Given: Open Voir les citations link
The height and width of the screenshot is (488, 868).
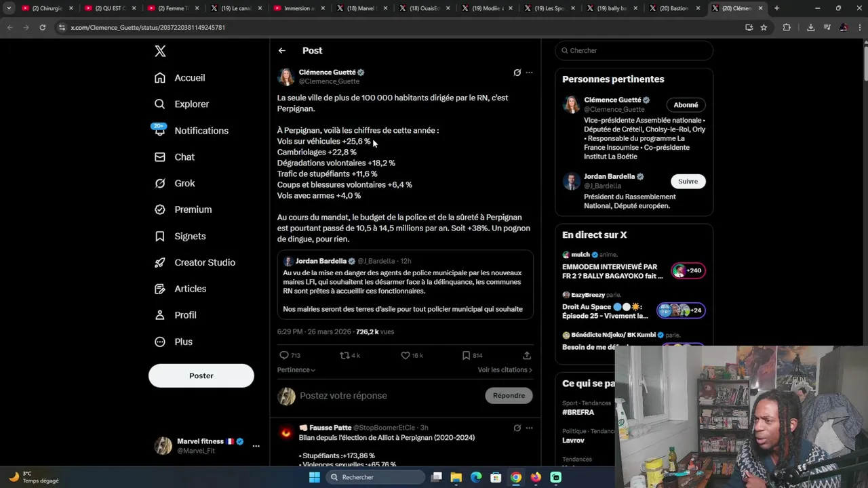Looking at the screenshot, I should pos(505,370).
